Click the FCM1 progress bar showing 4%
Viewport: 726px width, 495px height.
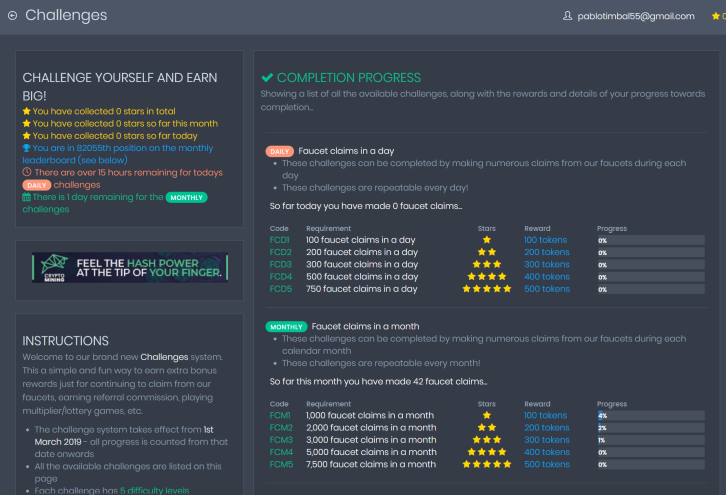click(x=651, y=416)
